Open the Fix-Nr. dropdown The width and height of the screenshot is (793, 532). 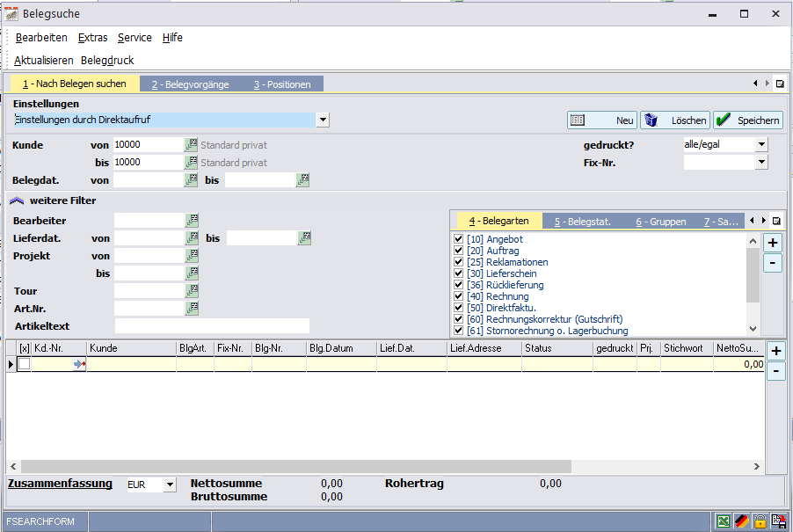761,163
